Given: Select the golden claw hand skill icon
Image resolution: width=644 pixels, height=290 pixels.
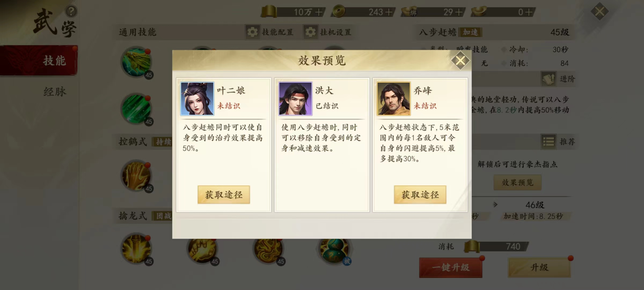Looking at the screenshot, I should click(x=137, y=176).
